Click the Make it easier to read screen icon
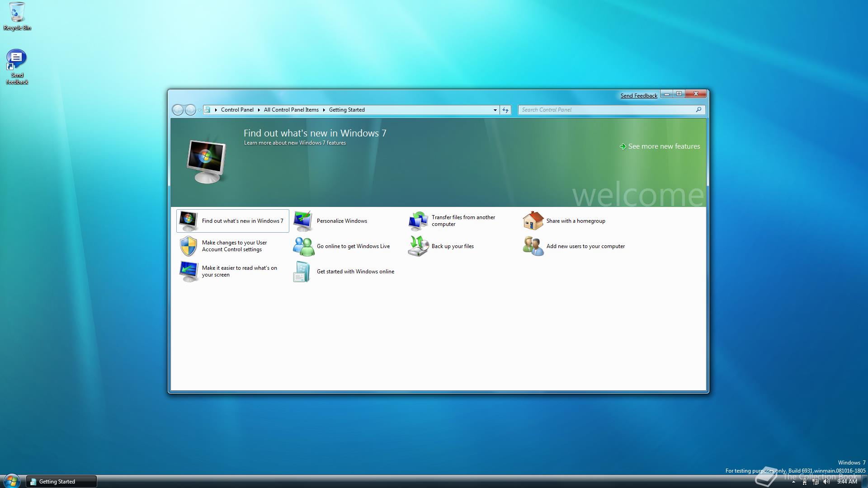This screenshot has width=868, height=488. (x=189, y=272)
